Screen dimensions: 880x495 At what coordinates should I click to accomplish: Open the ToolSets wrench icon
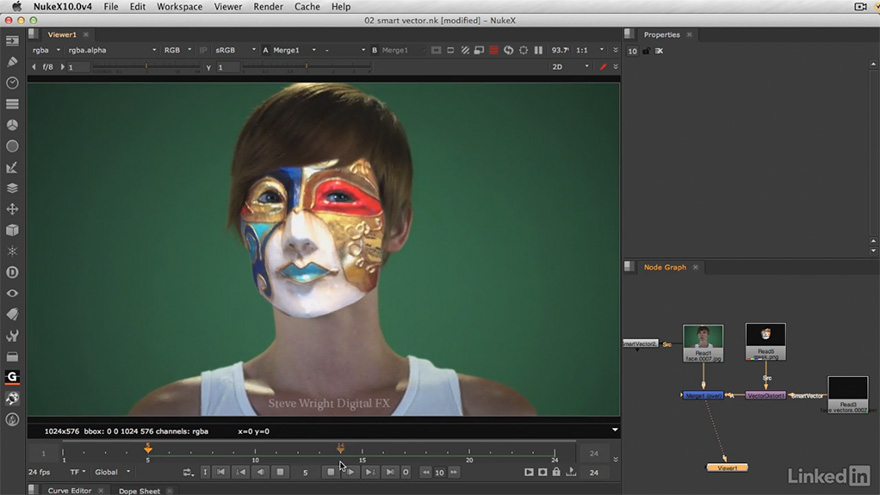(12, 336)
